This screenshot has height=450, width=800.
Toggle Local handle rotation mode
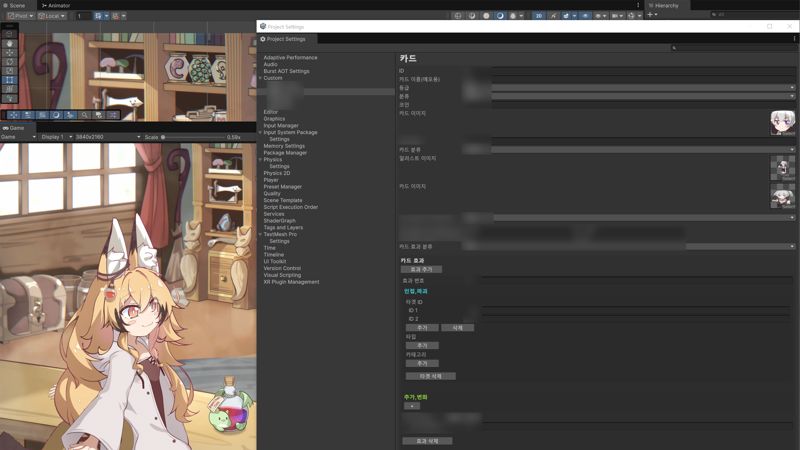[x=52, y=16]
